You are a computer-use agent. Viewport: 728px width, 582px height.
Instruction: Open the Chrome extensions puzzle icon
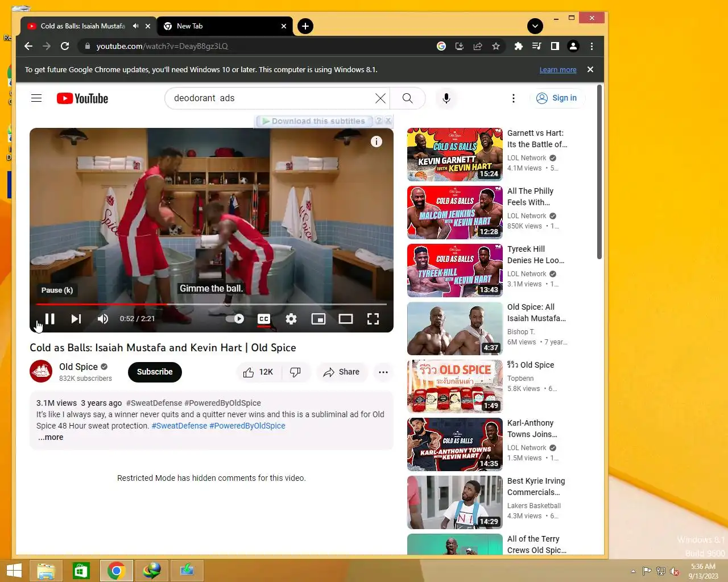pos(518,46)
